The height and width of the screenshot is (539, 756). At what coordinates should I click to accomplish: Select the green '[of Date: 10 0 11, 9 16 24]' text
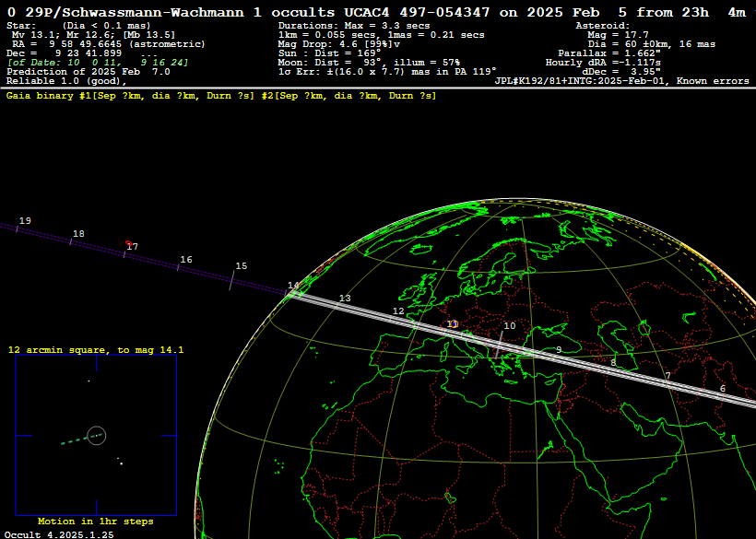point(98,63)
